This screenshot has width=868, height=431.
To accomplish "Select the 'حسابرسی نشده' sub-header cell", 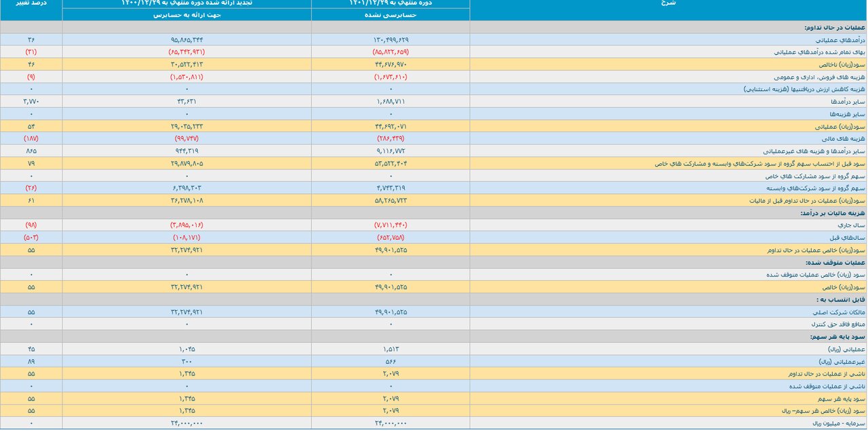I will [390, 14].
